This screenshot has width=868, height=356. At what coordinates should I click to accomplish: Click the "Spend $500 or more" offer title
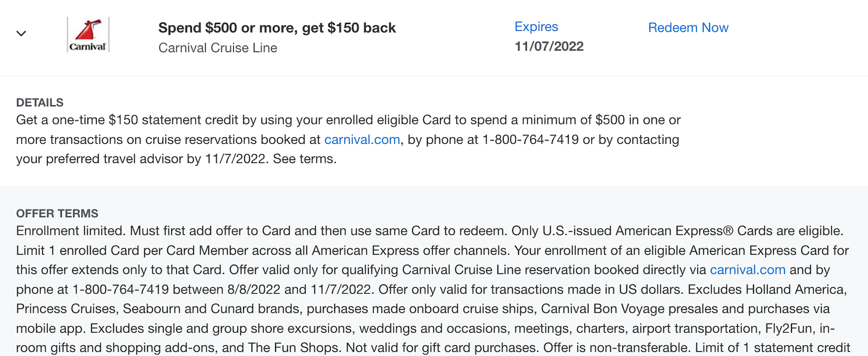[x=277, y=28]
